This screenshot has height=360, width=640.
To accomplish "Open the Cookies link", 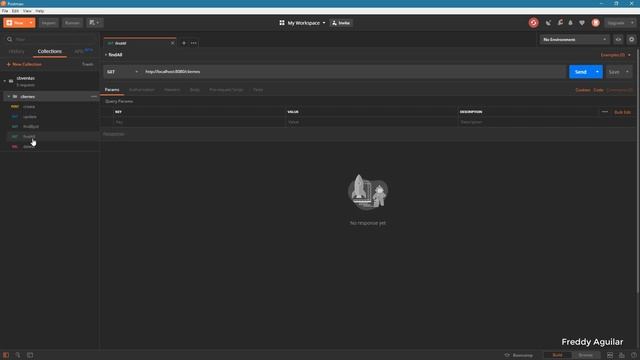I will point(582,90).
